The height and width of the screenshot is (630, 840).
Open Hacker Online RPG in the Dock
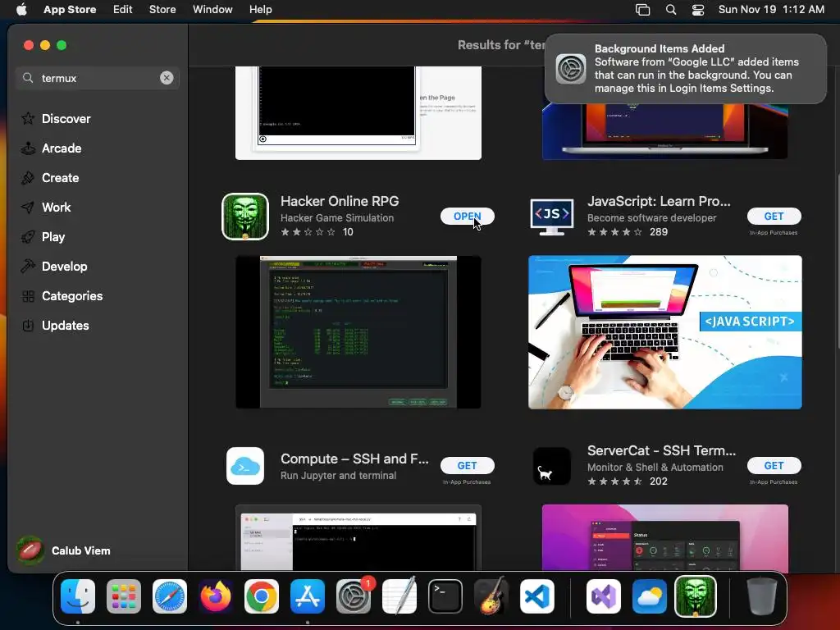click(696, 596)
